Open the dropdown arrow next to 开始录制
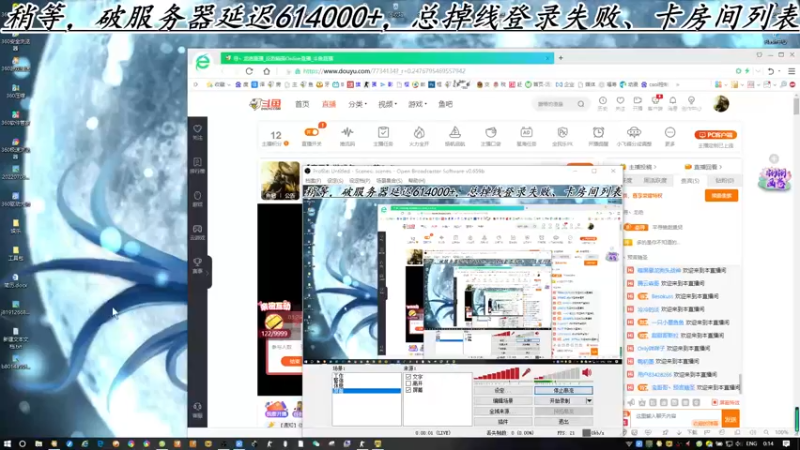The height and width of the screenshot is (450, 800). (x=589, y=401)
